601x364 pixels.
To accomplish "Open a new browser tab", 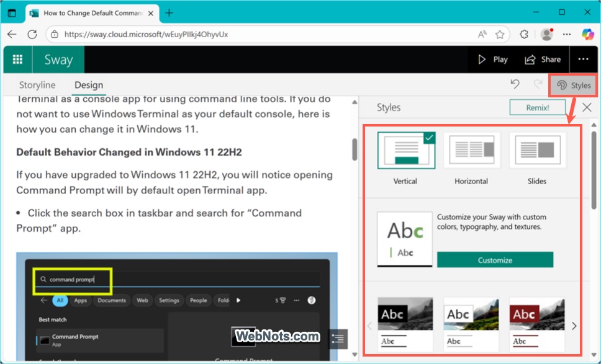I will (169, 13).
